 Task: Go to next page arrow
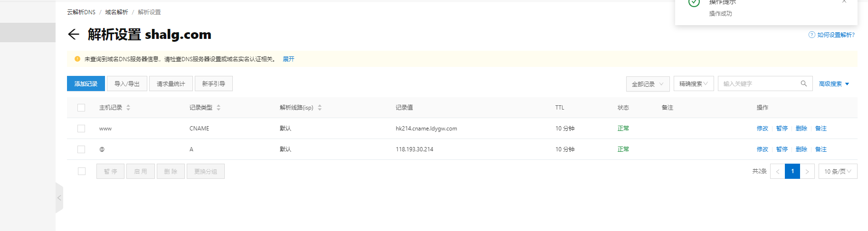[807, 171]
